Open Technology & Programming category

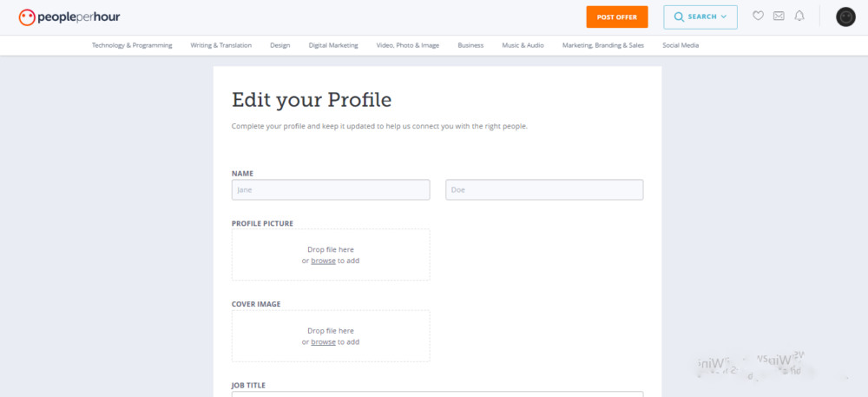coord(132,45)
